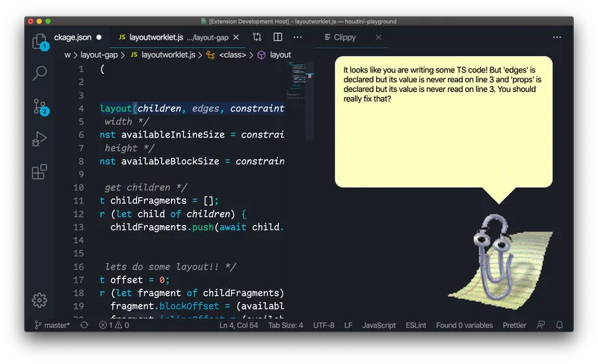Open the Extensions view icon
Image resolution: width=598 pixels, height=364 pixels.
click(x=40, y=172)
